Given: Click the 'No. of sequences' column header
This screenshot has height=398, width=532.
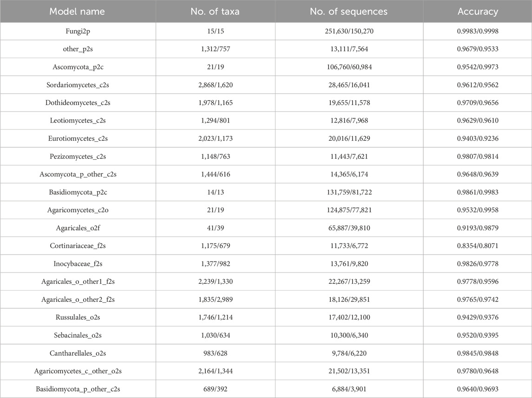Looking at the screenshot, I should coord(349,12).
